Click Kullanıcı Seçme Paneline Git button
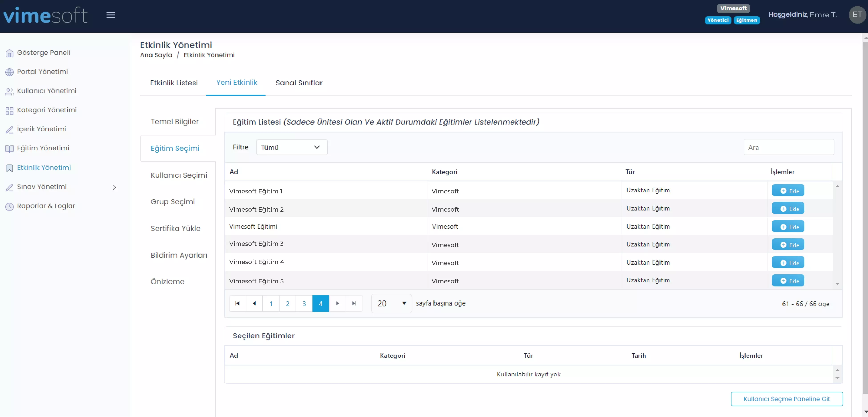This screenshot has width=868, height=417. (787, 399)
